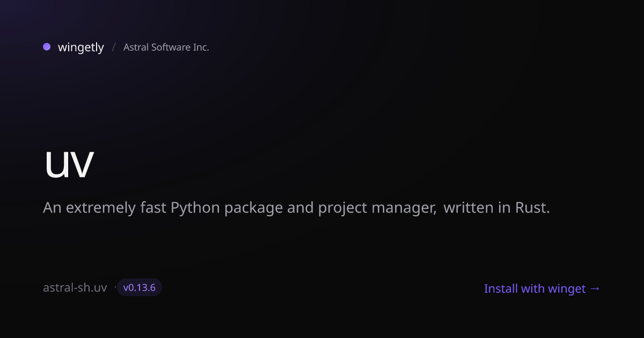The width and height of the screenshot is (644, 338).
Task: Follow the Install with winget link
Action: 542,289
